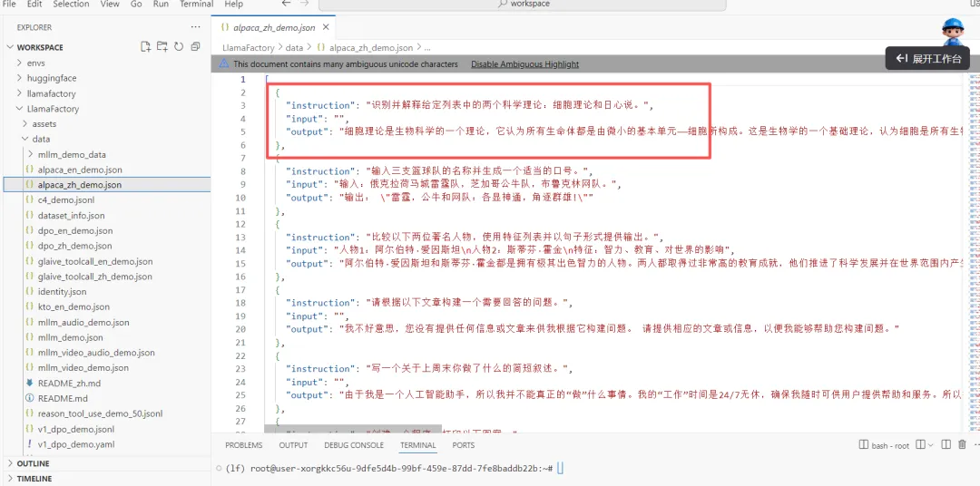
Task: Collapse all folders in Explorer
Action: [x=196, y=47]
